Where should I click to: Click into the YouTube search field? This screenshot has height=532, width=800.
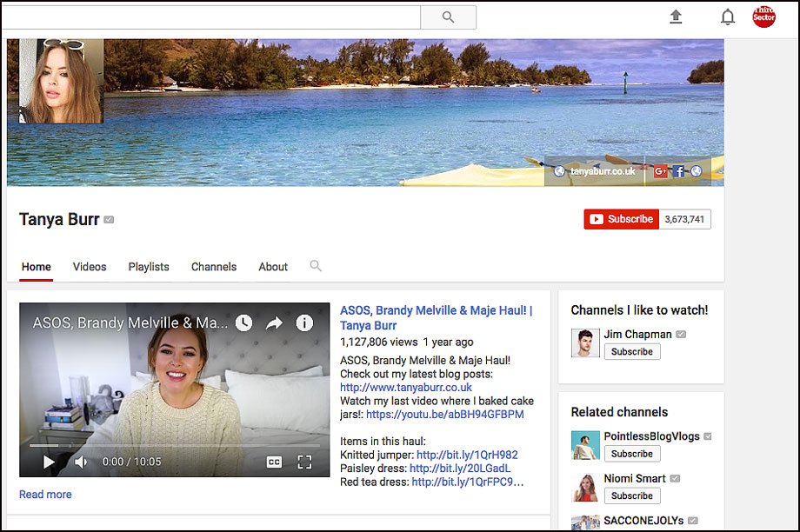211,17
